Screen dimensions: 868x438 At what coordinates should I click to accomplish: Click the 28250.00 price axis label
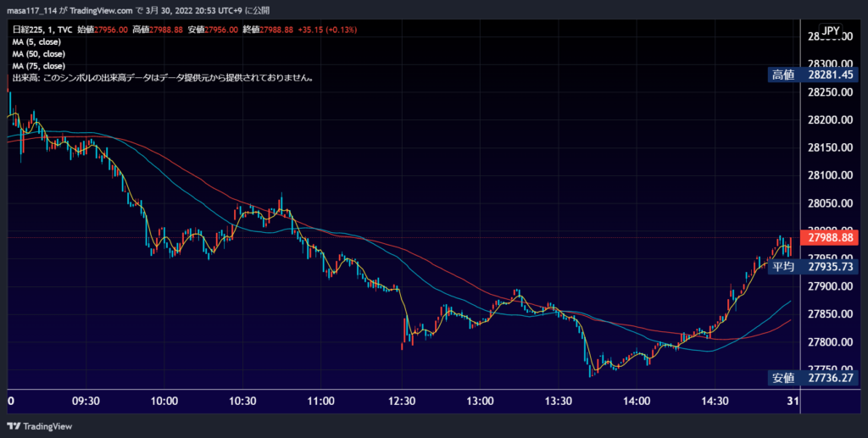point(831,92)
